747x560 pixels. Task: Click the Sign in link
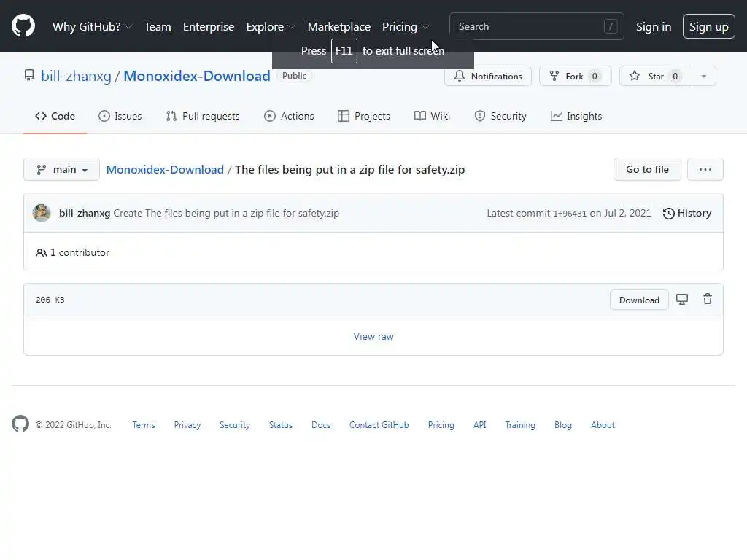pos(654,27)
